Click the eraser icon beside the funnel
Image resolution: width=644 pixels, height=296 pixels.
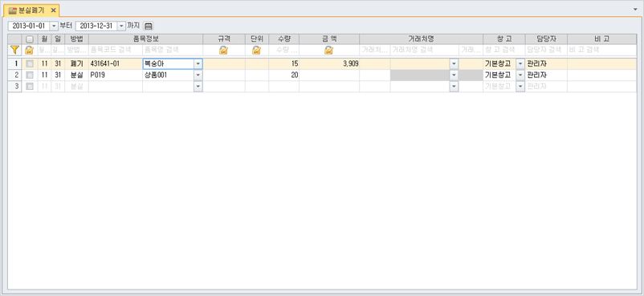pos(29,50)
